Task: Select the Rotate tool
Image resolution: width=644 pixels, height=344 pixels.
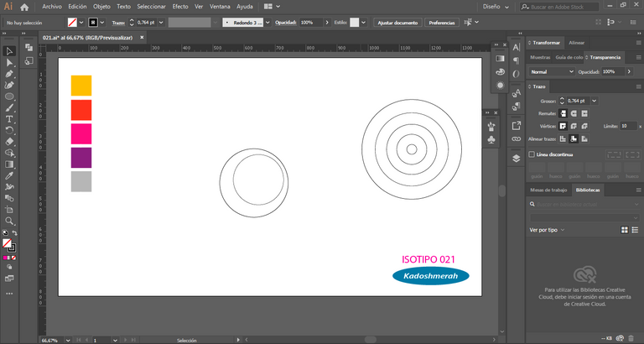Action: 9,130
